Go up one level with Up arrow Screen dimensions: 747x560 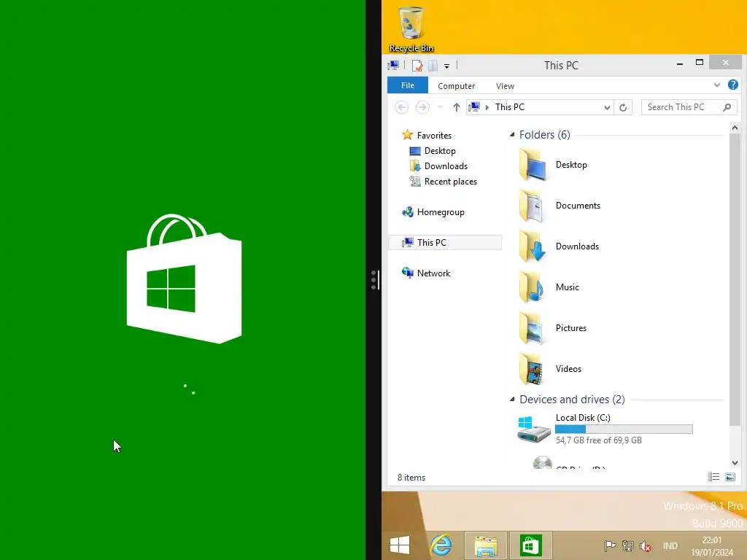tap(457, 107)
